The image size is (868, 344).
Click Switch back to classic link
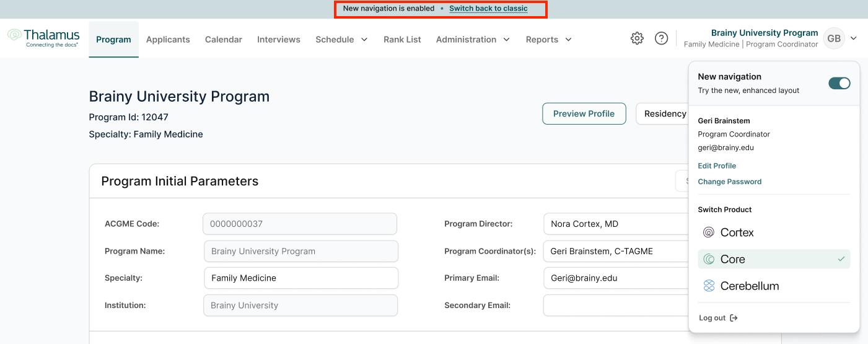coord(488,9)
